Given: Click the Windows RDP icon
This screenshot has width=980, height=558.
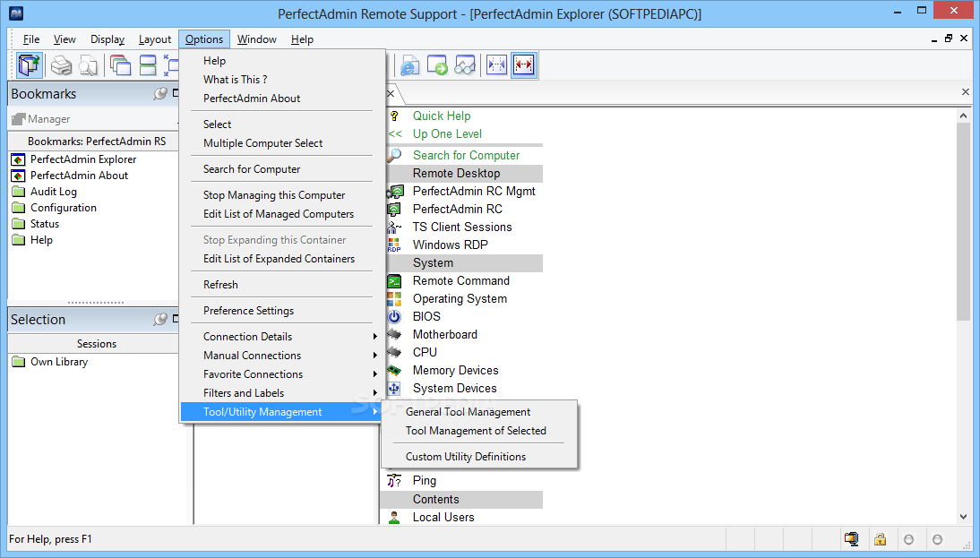Looking at the screenshot, I should tap(394, 245).
